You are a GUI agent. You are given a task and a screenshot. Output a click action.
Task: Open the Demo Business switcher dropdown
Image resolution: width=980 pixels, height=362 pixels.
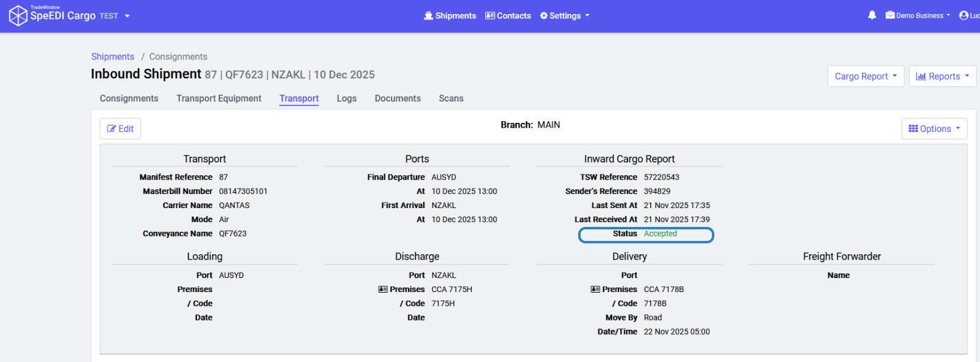tap(917, 16)
